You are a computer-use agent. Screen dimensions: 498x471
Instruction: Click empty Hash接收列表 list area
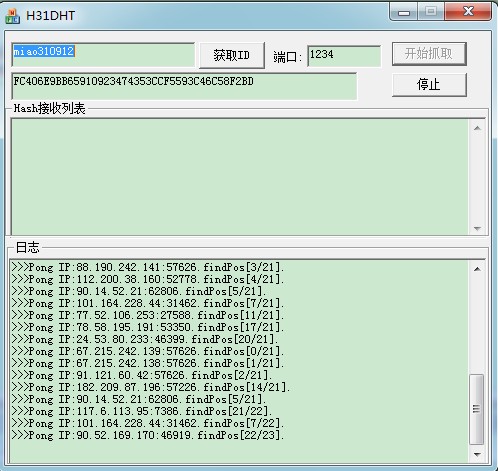pyautogui.click(x=240, y=177)
